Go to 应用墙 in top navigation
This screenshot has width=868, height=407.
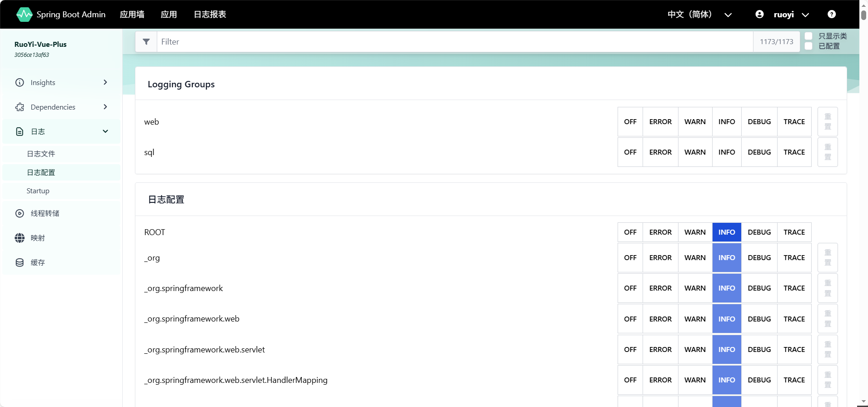pos(132,15)
